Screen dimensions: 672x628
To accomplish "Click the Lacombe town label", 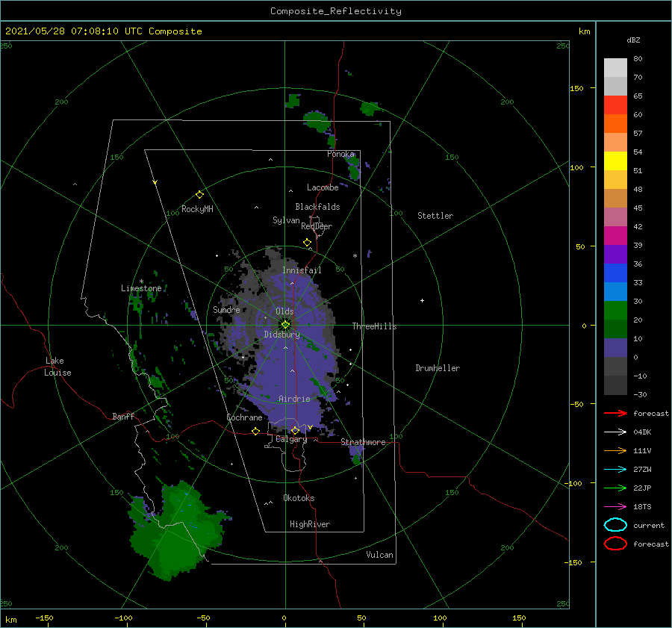I will click(323, 187).
